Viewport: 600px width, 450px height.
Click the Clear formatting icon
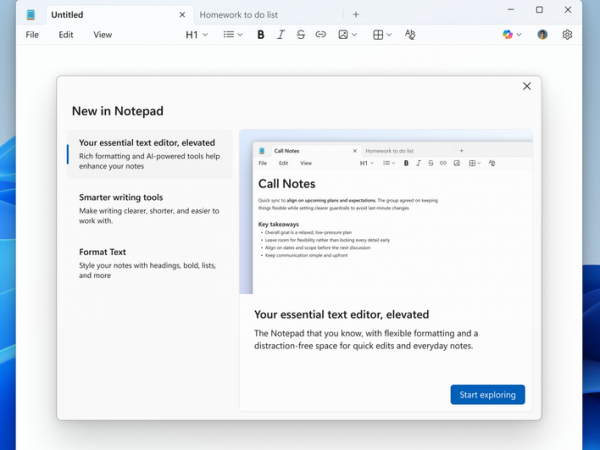pyautogui.click(x=410, y=35)
